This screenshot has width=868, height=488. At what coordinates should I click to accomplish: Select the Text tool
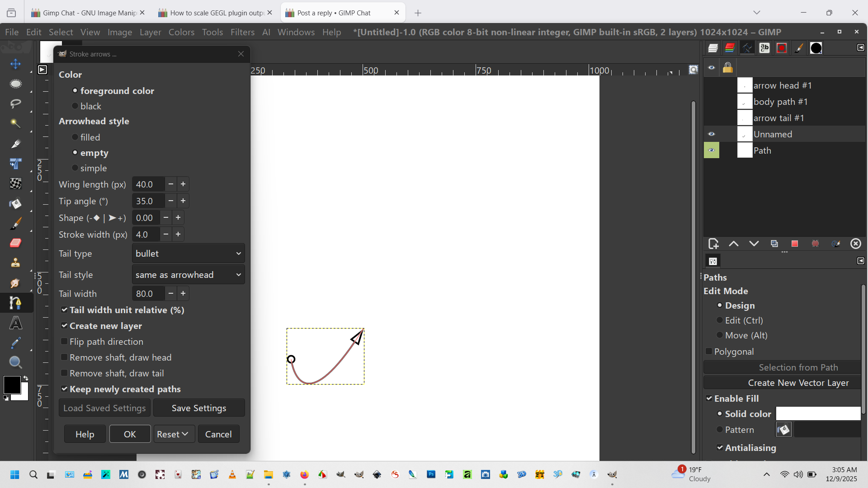point(15,323)
